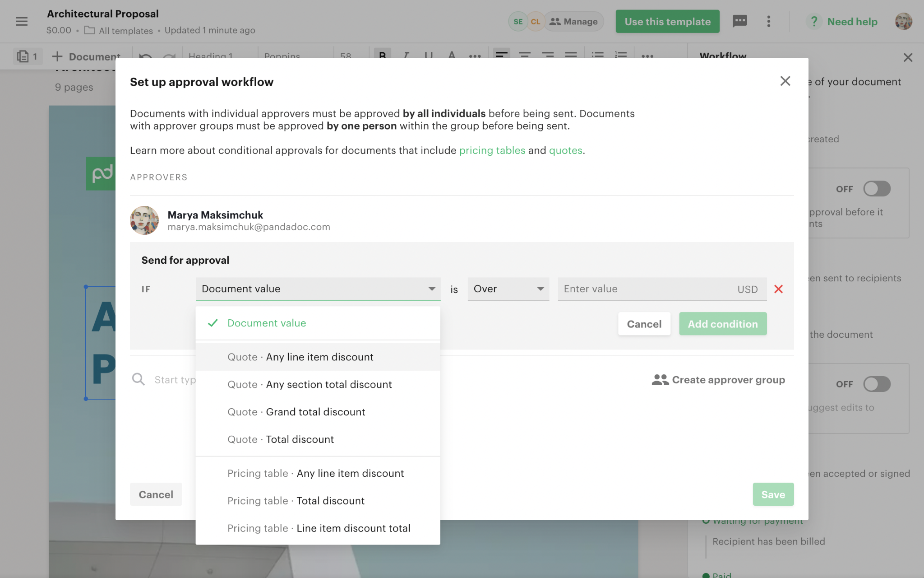
Task: Toggle the suggest edits OFF switch
Action: pos(877,384)
